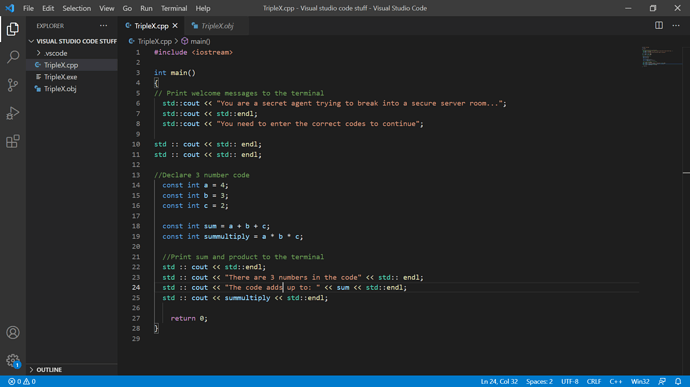The height and width of the screenshot is (387, 690).
Task: Open the Edit menu
Action: tap(48, 8)
